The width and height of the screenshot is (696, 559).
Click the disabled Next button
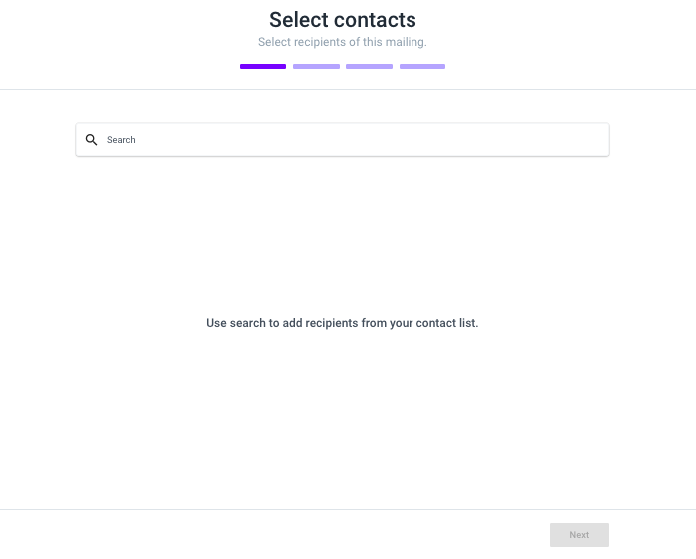click(579, 535)
